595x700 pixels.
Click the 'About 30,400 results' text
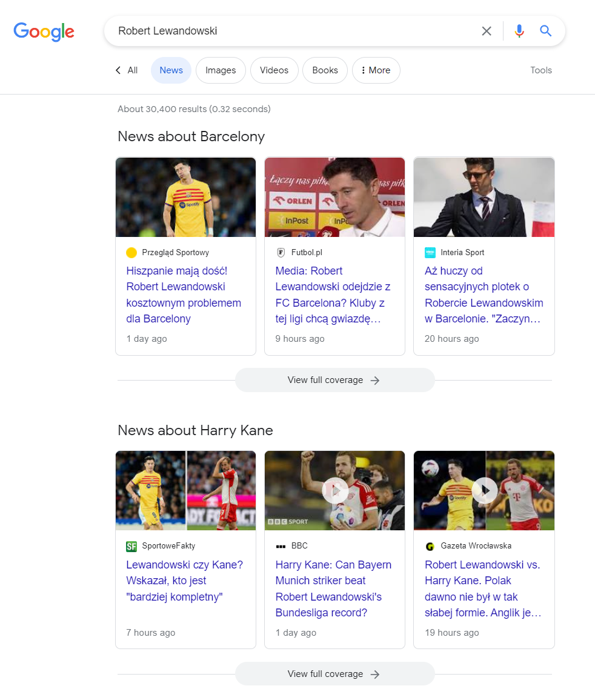pos(194,109)
